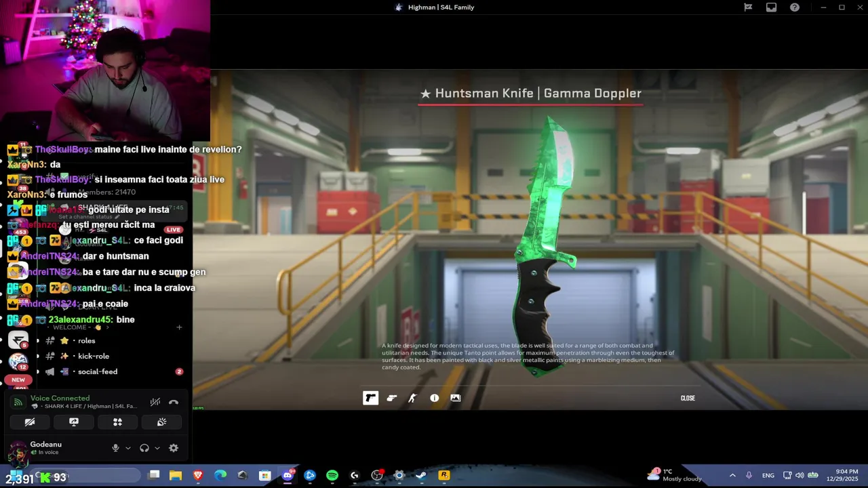Screen dimensions: 868x488
Task: Show hidden system tray icons
Action: coord(732,476)
